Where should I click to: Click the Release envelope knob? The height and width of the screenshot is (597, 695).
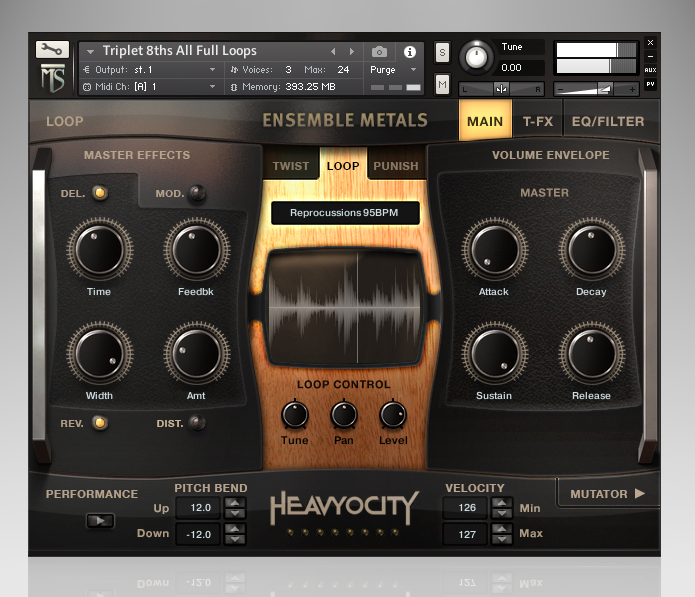point(592,355)
